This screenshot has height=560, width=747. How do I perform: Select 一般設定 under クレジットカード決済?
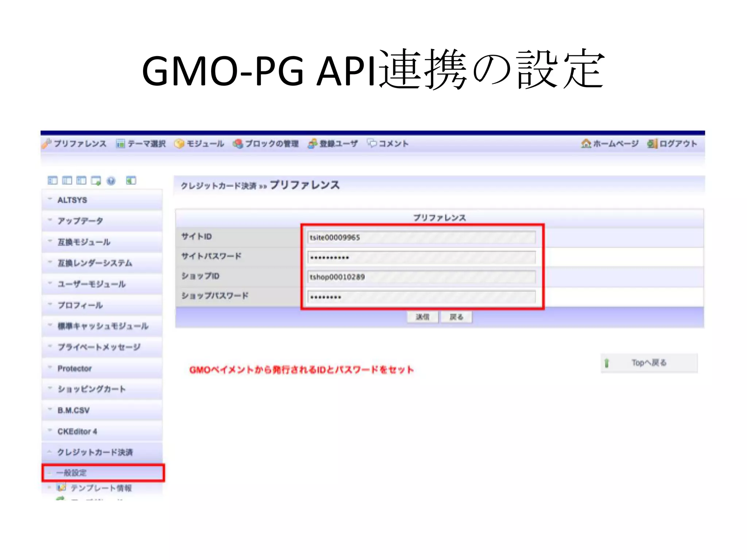click(103, 473)
